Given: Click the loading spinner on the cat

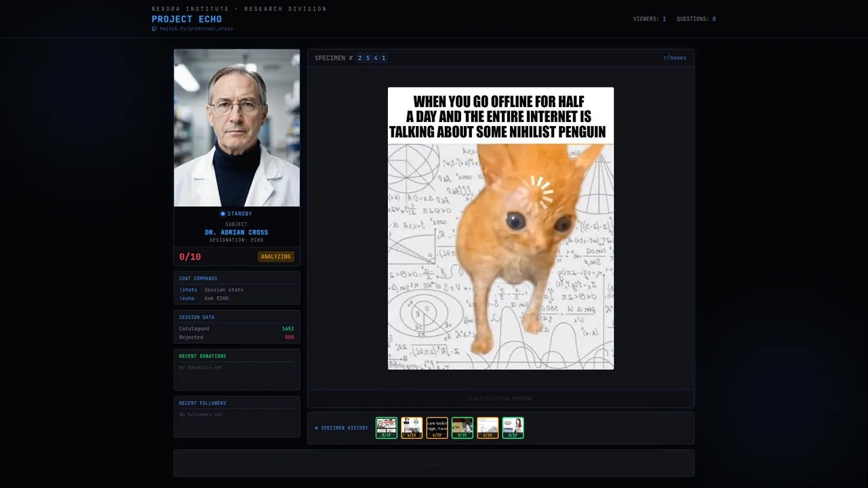Looking at the screenshot, I should coord(538,193).
